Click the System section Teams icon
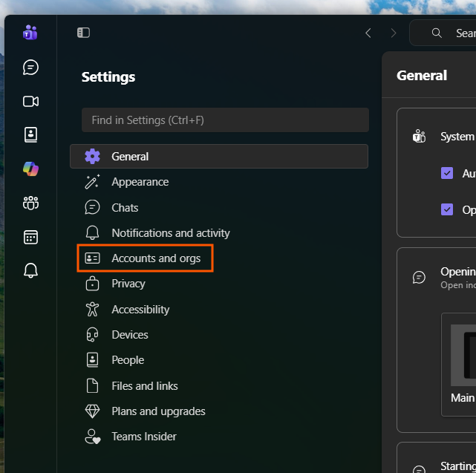The height and width of the screenshot is (473, 476). [419, 137]
